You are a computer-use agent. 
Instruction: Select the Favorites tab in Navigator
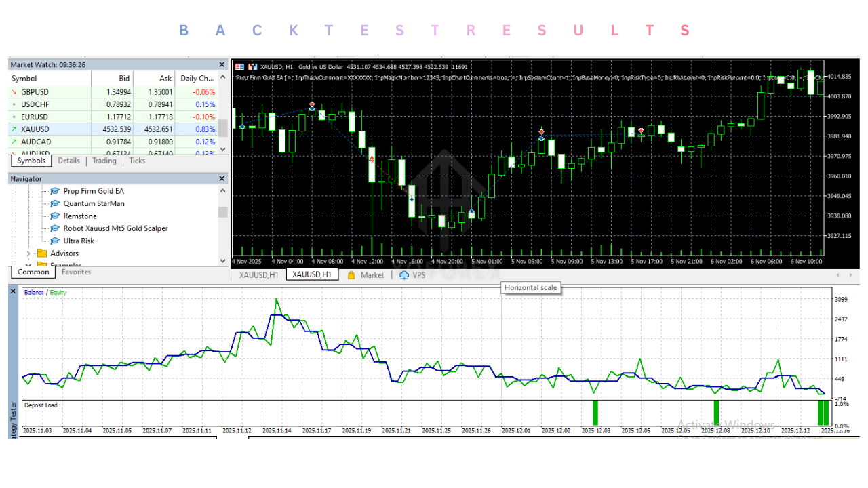point(75,272)
